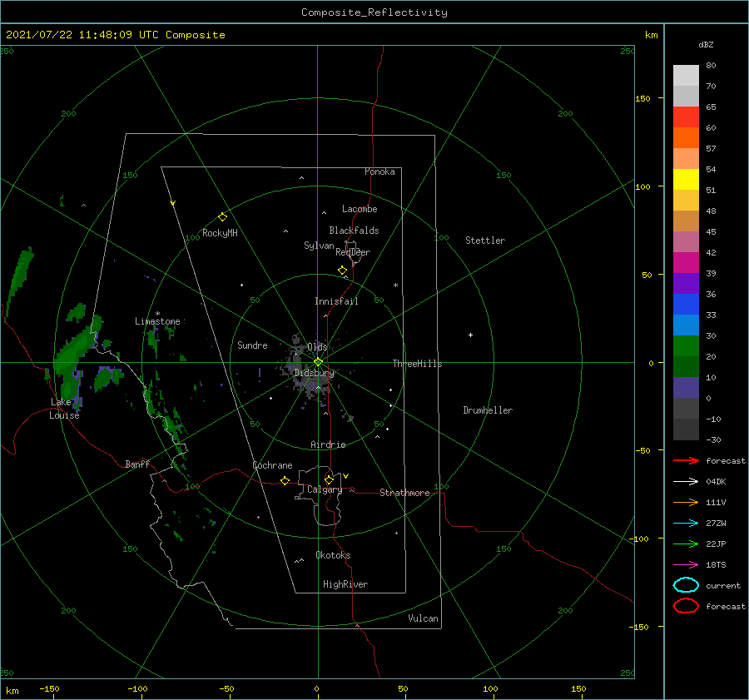The image size is (749, 700).
Task: Click the RedDeer city label
Action: point(353,252)
